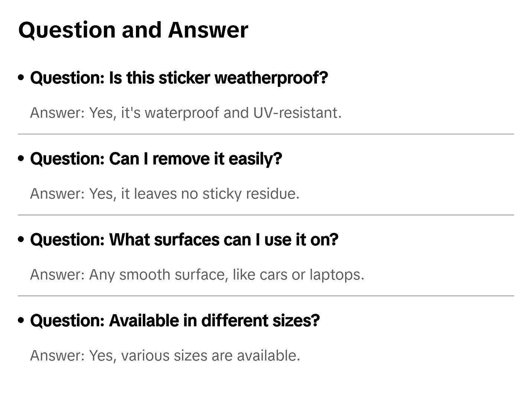Screen dimensions: 532x398
Task: Select the question about sticker being weatherproof
Action: [x=179, y=78]
